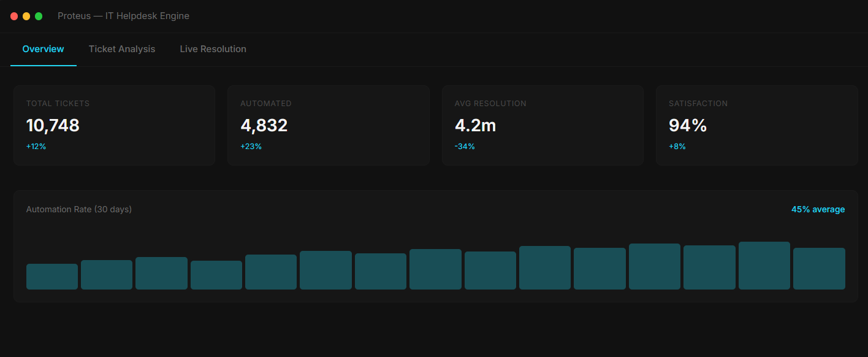Maximize window with the green button
868x357 pixels.
click(x=39, y=16)
